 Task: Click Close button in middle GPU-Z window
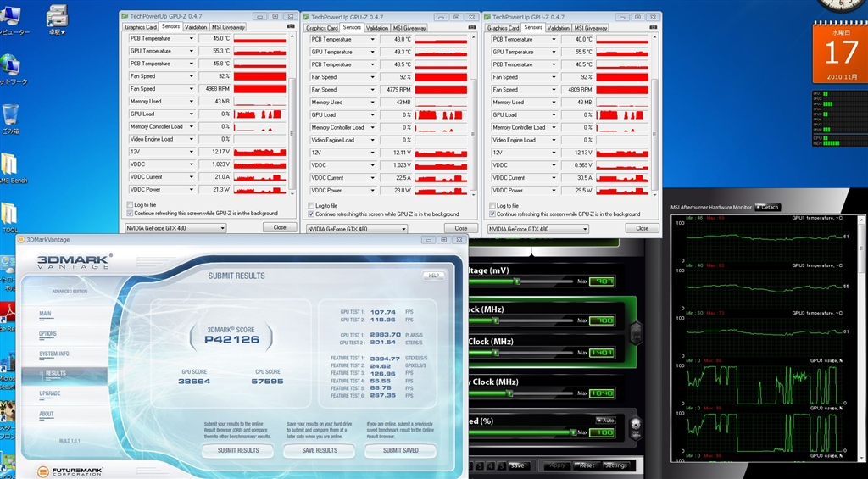coord(461,228)
